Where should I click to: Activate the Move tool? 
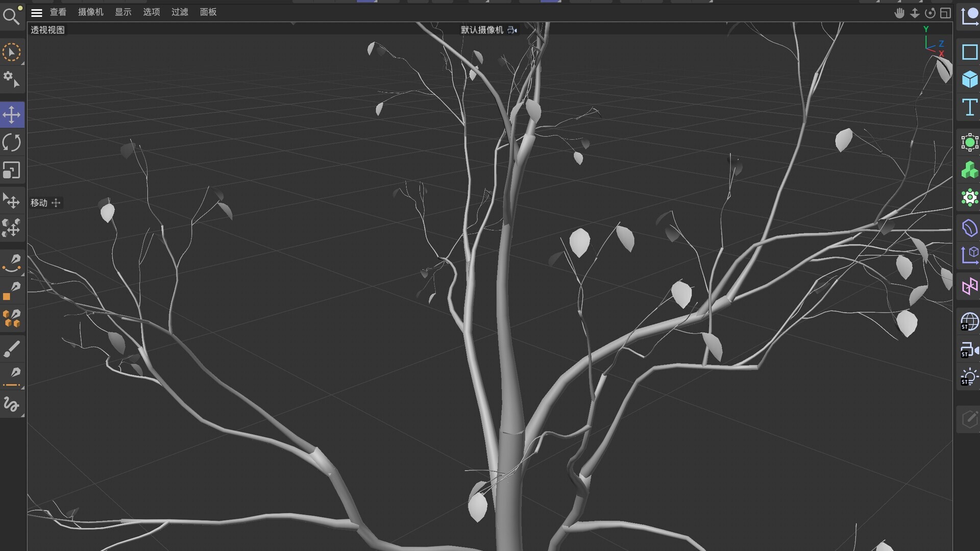11,115
